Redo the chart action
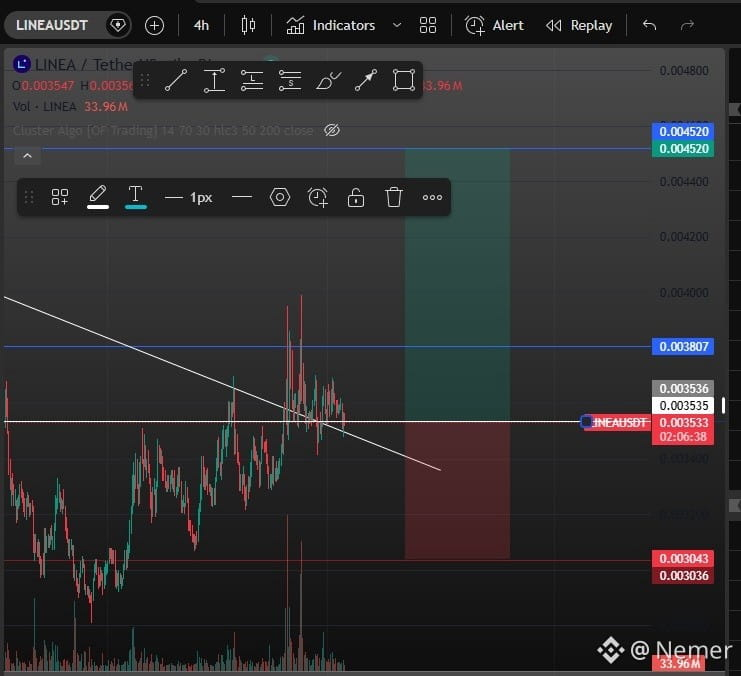 (x=687, y=25)
